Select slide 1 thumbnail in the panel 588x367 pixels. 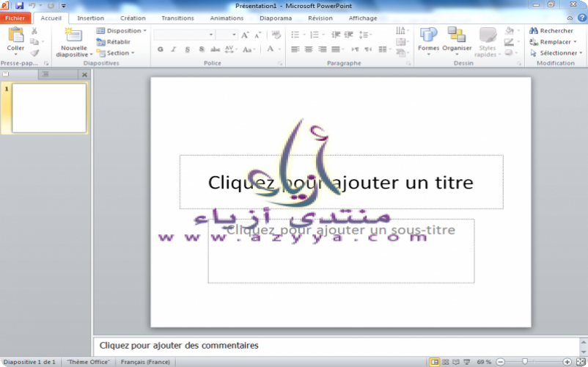pos(48,108)
